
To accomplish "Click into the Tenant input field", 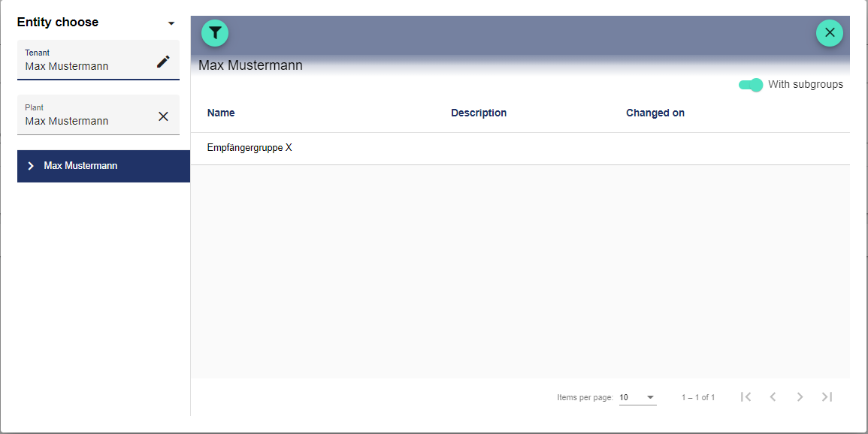I will 83,66.
